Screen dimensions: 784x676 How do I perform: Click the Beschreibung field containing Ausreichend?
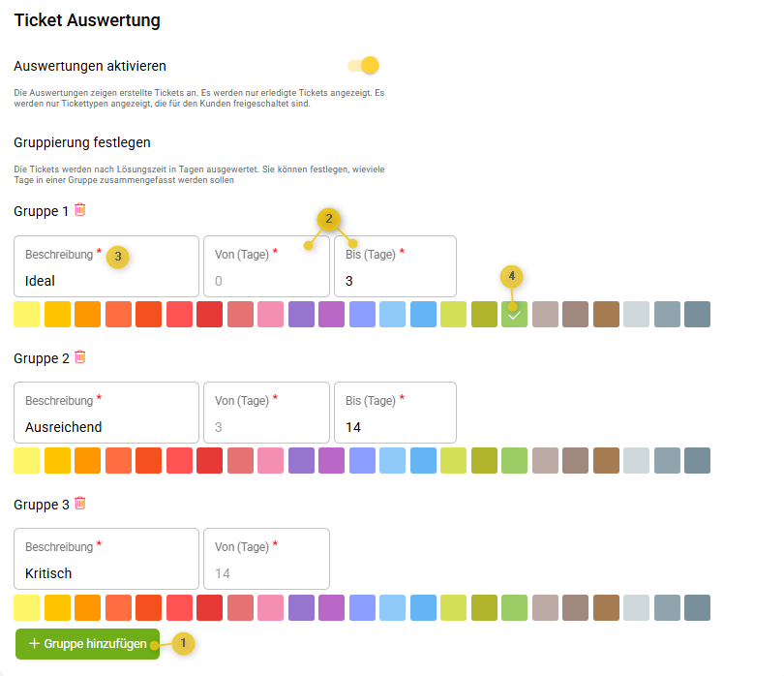coord(106,426)
